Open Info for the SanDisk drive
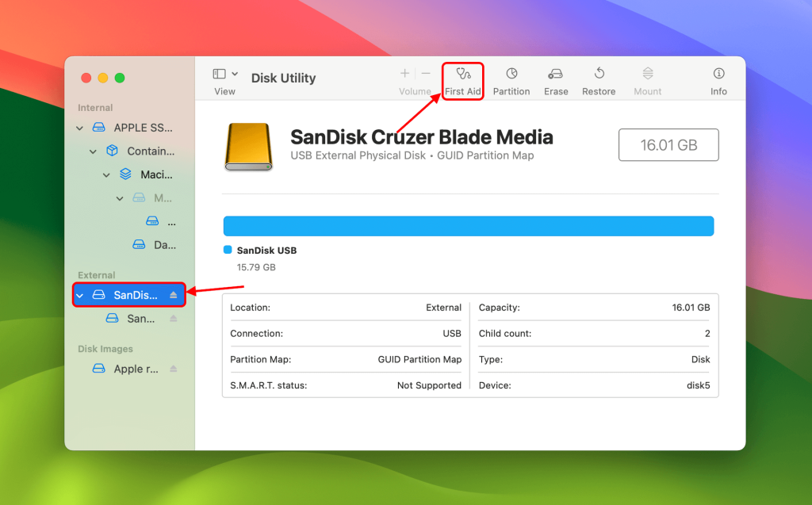 click(x=718, y=79)
